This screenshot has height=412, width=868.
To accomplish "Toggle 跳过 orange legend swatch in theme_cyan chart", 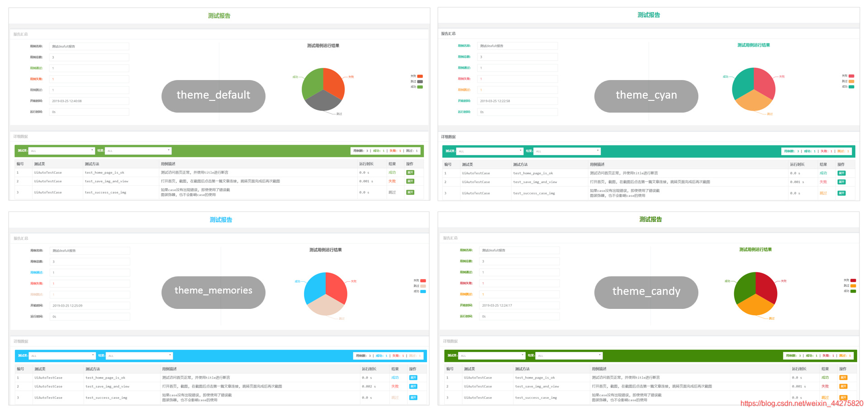I will pyautogui.click(x=851, y=81).
